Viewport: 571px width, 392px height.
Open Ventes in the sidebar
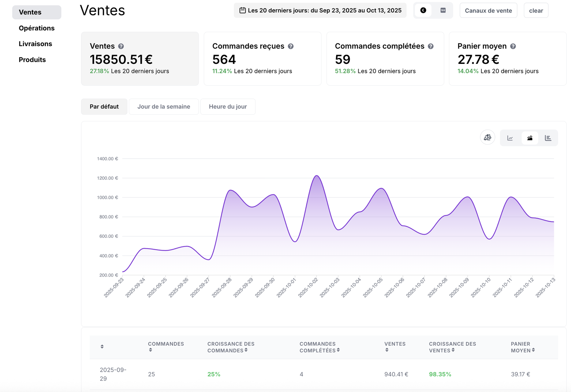[x=37, y=12]
